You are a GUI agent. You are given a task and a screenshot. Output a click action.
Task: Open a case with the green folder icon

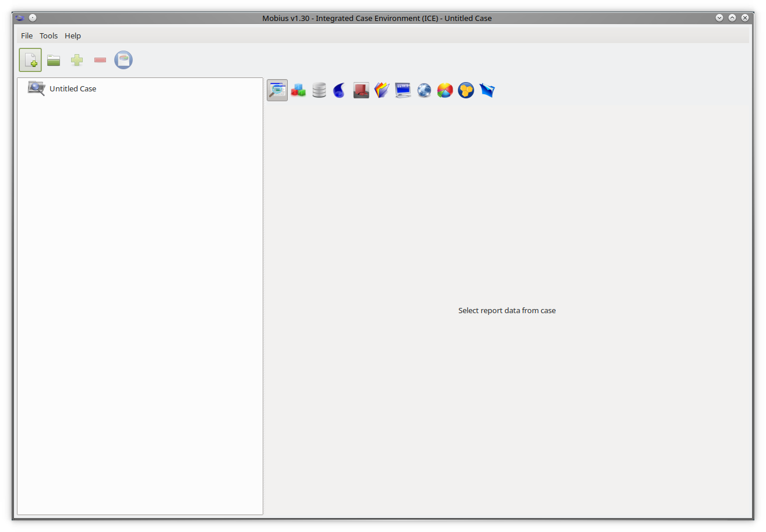(x=54, y=60)
